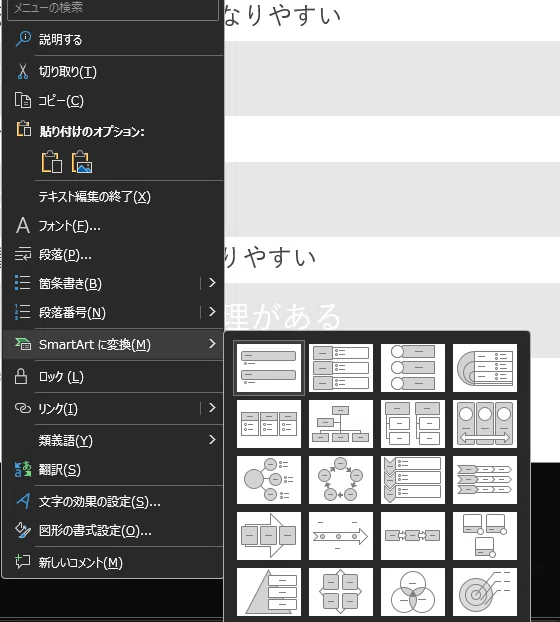The image size is (560, 622).
Task: Expand the 箇条書き submenu arrow
Action: (212, 283)
